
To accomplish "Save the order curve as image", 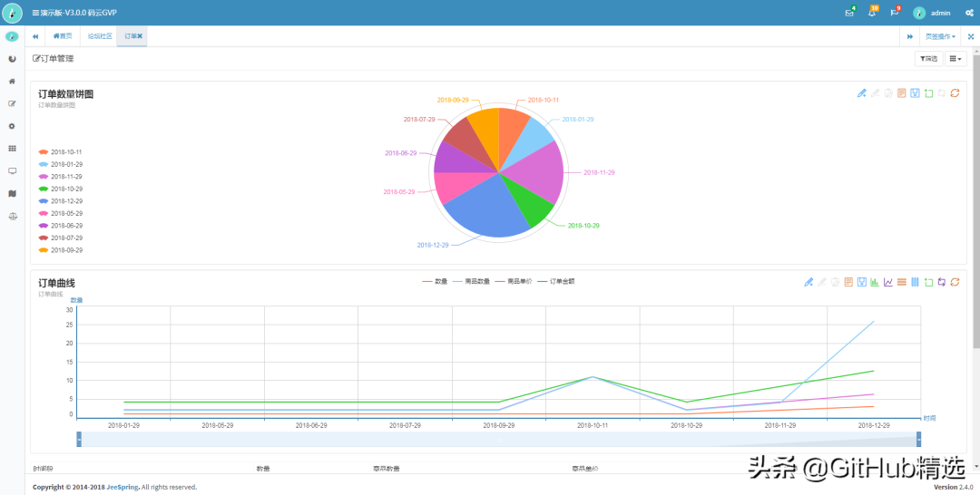I will pos(862,282).
